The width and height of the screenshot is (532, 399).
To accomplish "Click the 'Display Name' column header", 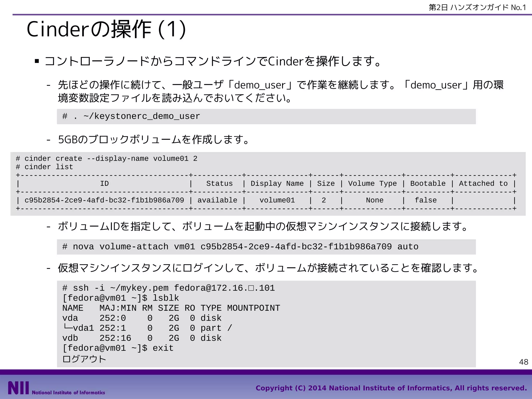I will coord(277,183).
